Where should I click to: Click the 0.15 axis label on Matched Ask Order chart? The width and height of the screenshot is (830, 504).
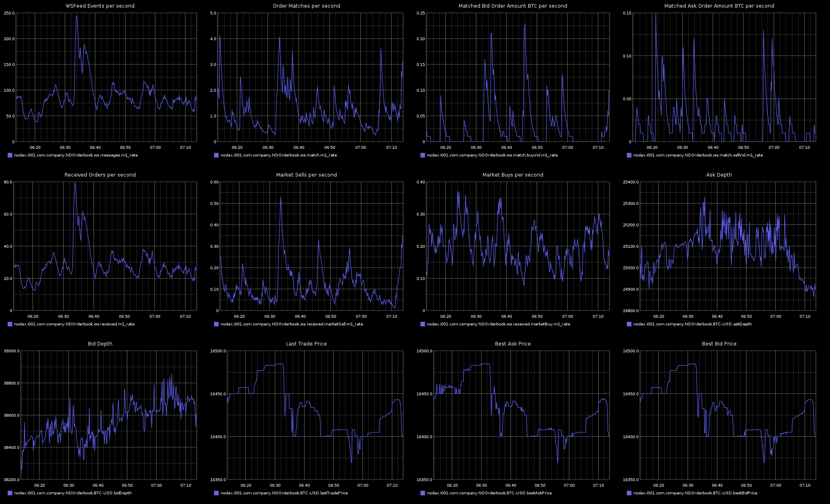click(627, 13)
